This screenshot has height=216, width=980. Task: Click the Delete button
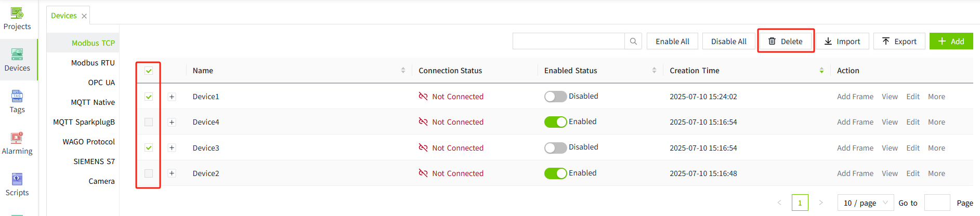(786, 42)
